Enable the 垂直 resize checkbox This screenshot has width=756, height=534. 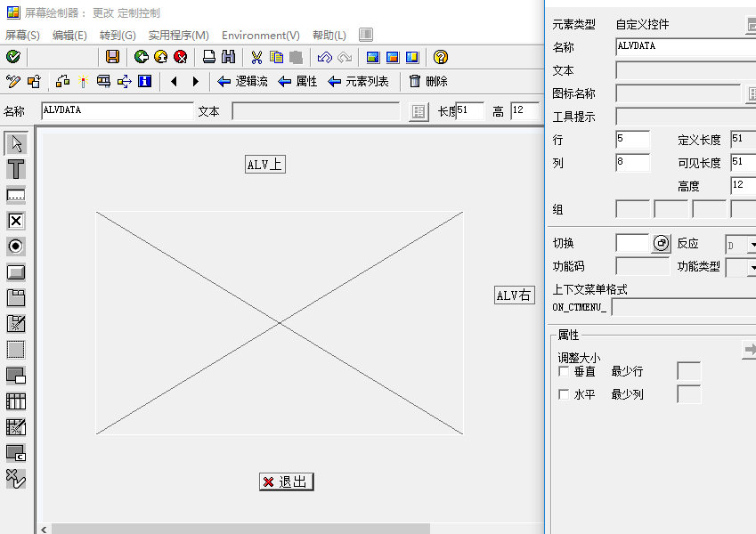tap(563, 372)
